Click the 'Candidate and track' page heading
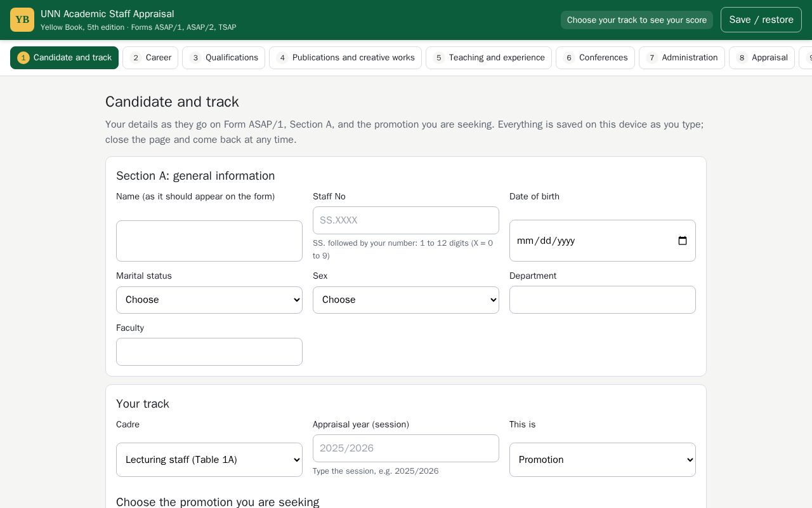 click(172, 102)
